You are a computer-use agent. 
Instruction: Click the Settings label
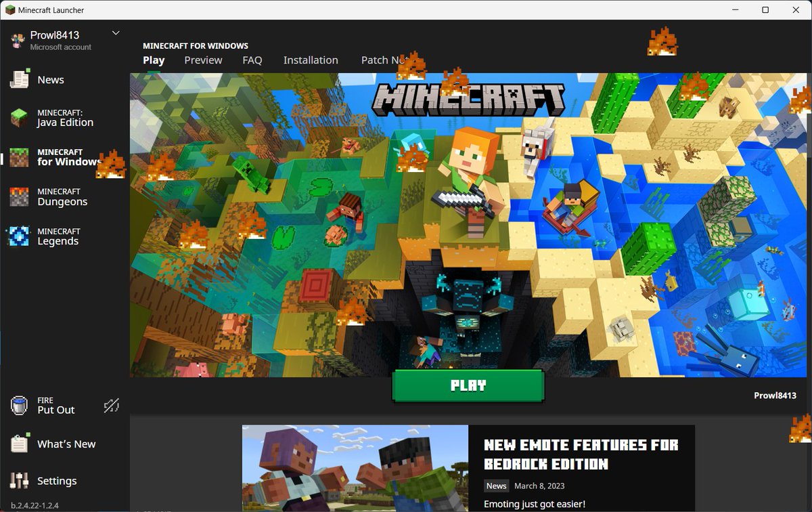point(57,481)
